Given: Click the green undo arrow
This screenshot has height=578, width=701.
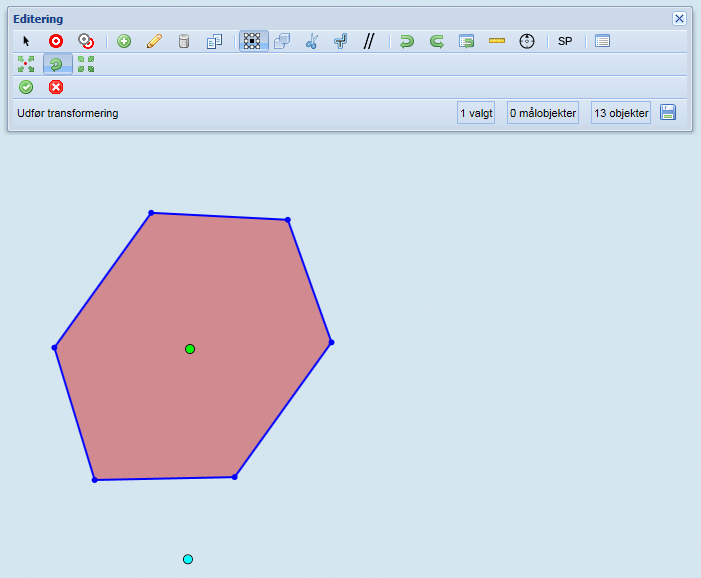Looking at the screenshot, I should (x=406, y=41).
